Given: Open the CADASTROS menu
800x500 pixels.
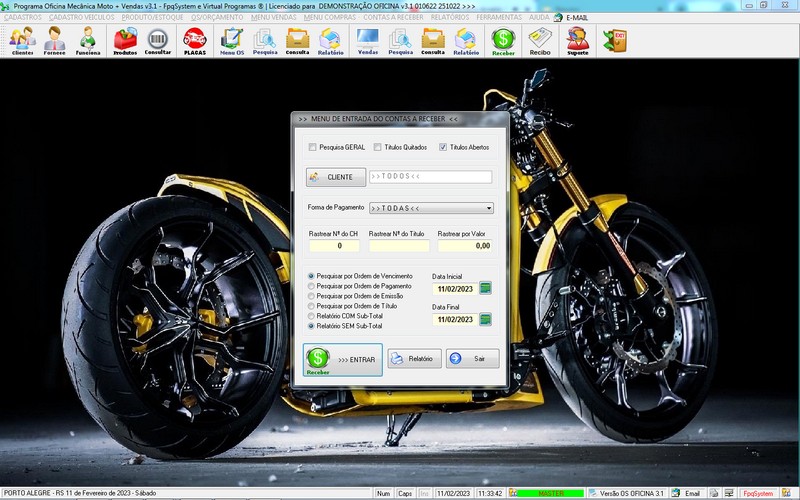Looking at the screenshot, I should coord(23,17).
